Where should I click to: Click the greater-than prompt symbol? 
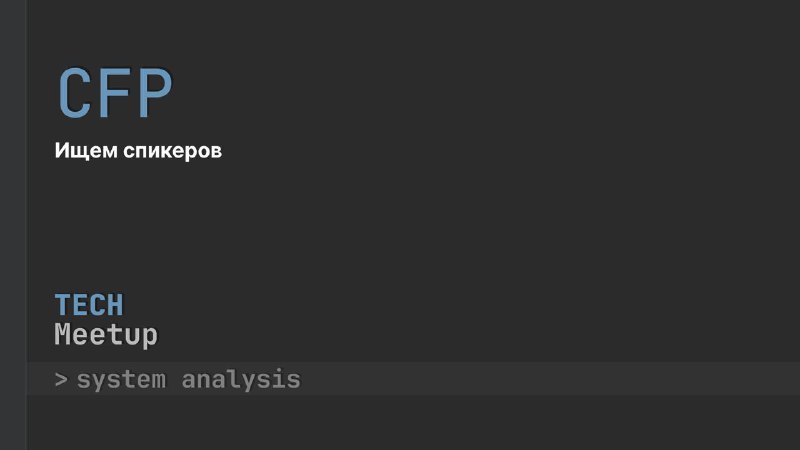click(61, 380)
